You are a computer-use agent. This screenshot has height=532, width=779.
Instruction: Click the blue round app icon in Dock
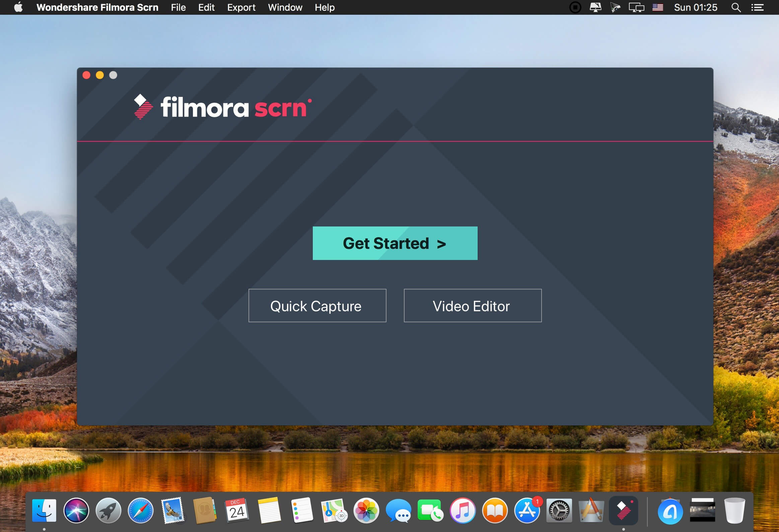pyautogui.click(x=670, y=511)
